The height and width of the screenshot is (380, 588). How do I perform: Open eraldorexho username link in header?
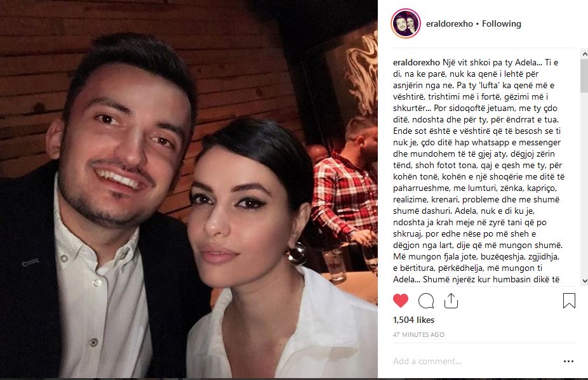pyautogui.click(x=449, y=23)
